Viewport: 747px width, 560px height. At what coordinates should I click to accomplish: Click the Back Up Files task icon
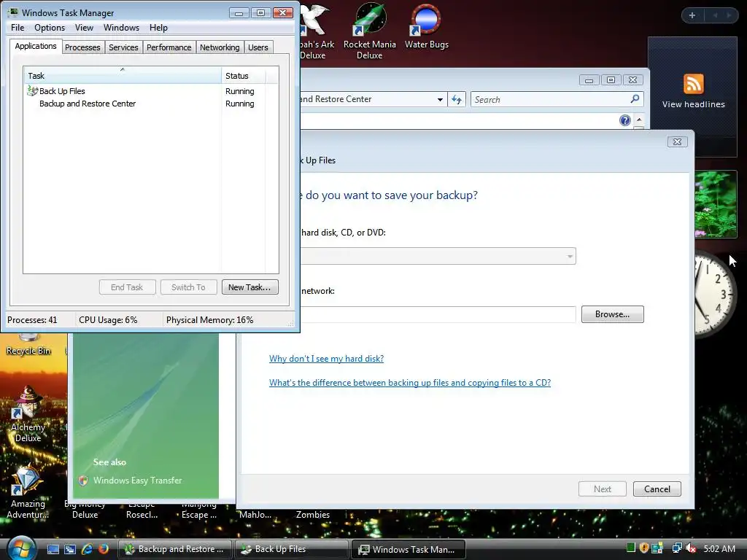(x=32, y=90)
